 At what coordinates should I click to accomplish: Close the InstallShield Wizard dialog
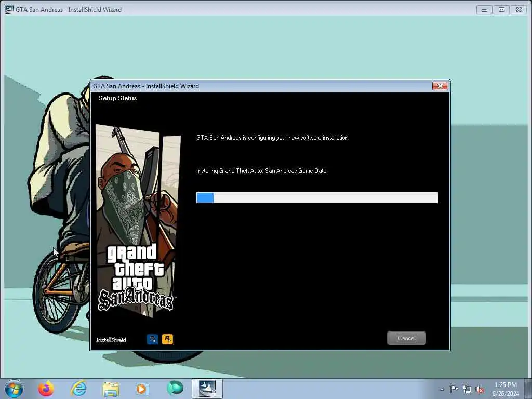(x=440, y=86)
